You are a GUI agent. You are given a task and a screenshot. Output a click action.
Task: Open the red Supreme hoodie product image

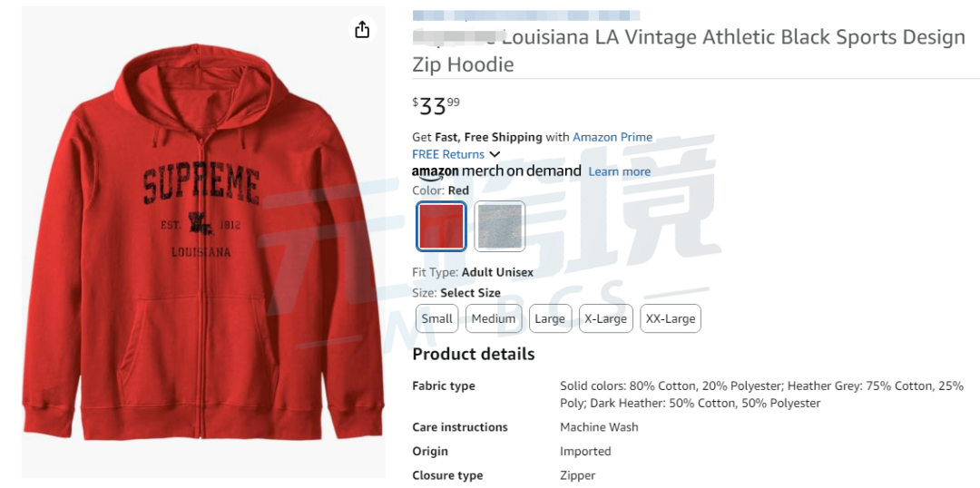point(203,242)
